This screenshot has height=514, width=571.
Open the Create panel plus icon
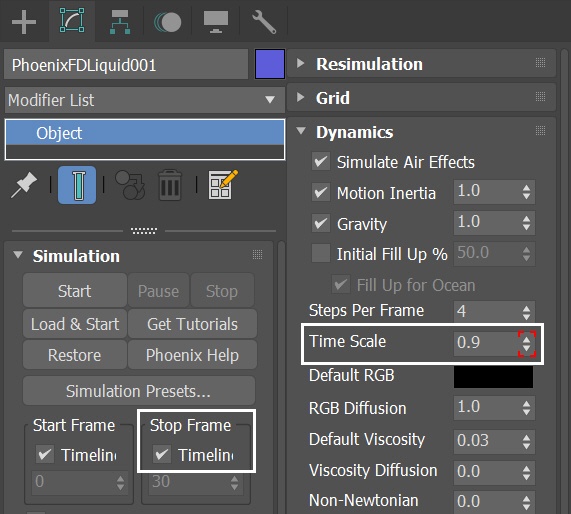24,22
